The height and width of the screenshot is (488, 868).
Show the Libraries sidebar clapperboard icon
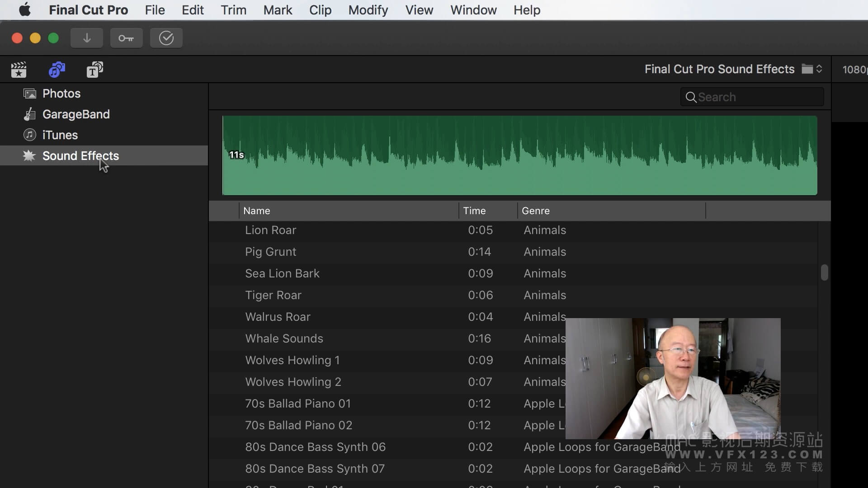coord(19,70)
